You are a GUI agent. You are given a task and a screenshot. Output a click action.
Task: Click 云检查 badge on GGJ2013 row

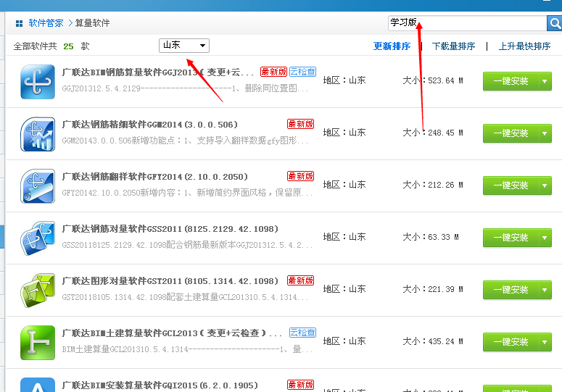[302, 72]
